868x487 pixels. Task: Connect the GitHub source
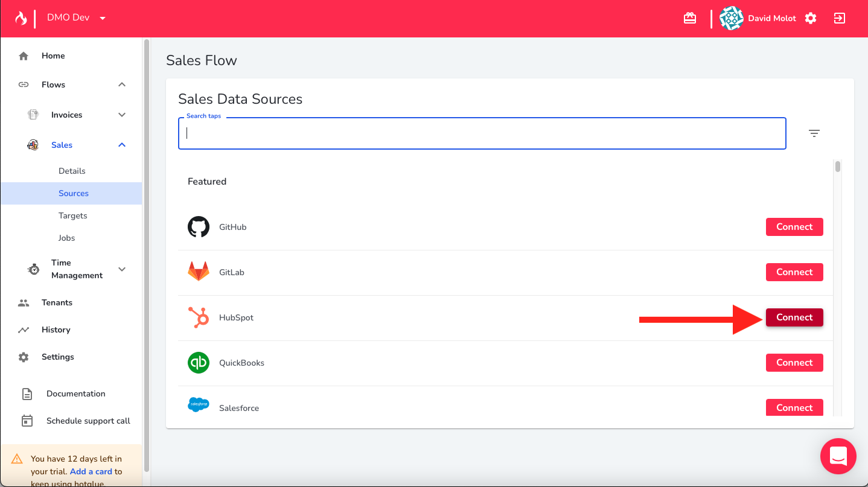tap(794, 227)
